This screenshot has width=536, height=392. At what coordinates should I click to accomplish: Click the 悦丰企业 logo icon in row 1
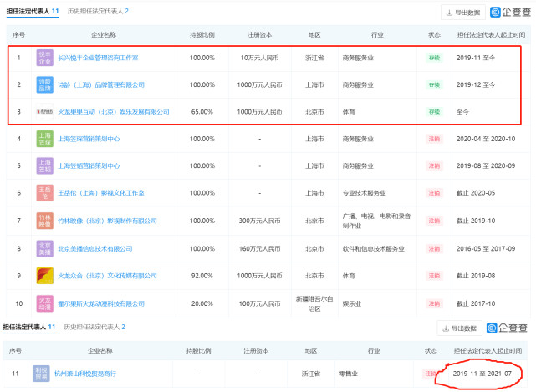coord(45,58)
